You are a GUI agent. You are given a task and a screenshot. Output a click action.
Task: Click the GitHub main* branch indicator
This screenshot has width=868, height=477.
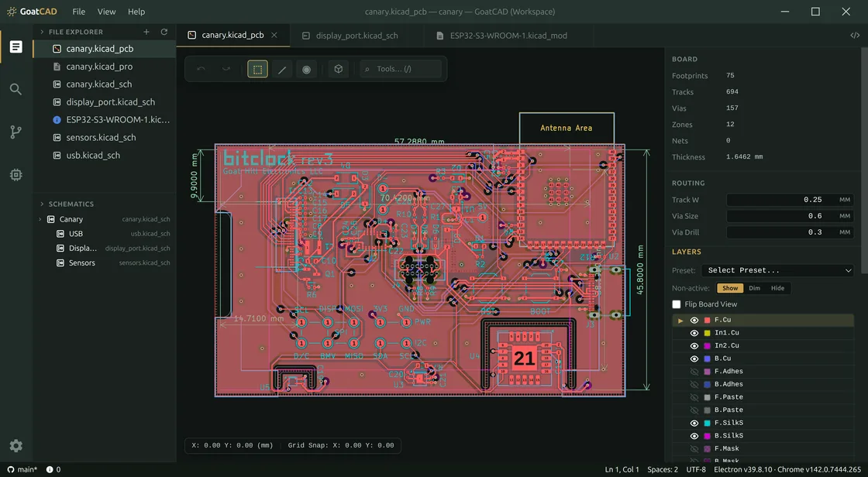(x=22, y=469)
